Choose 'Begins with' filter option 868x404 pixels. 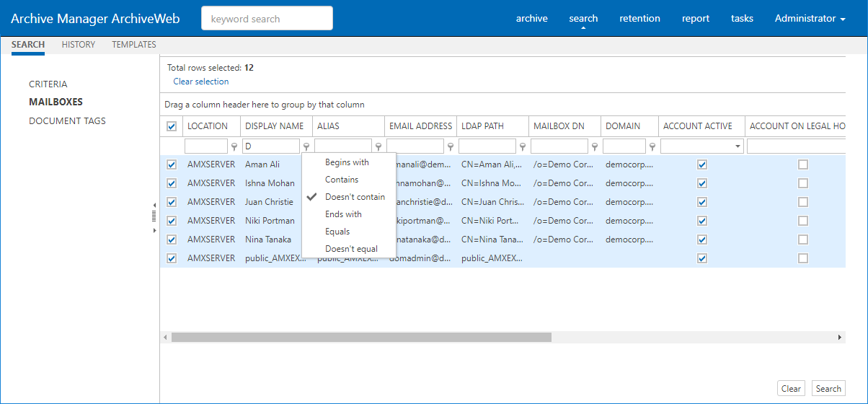[x=347, y=162]
